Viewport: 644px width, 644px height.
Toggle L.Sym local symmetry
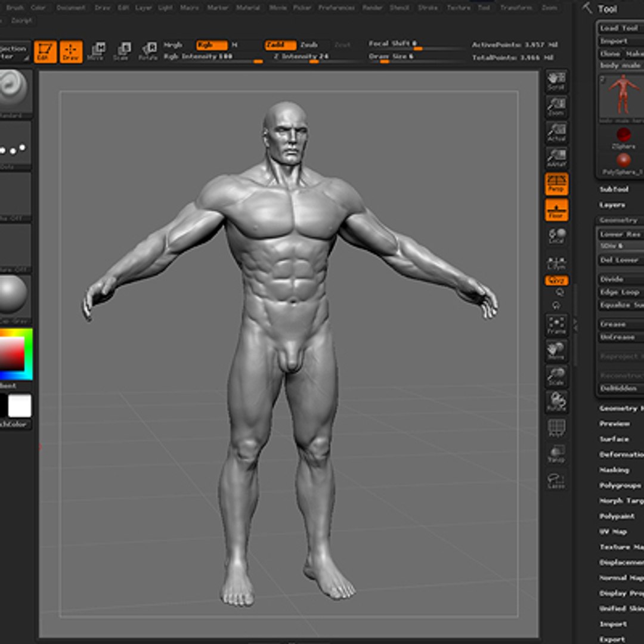click(x=556, y=263)
